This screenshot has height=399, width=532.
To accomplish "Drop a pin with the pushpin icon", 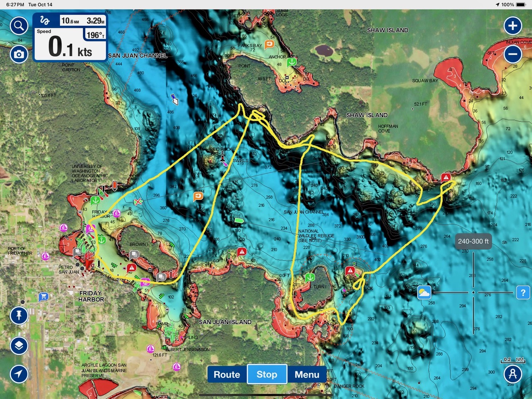I will tap(19, 315).
